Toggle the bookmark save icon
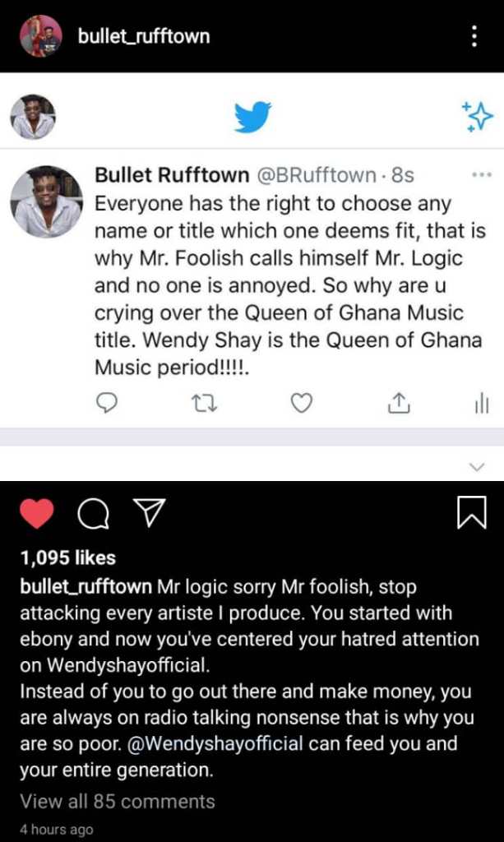504x842 pixels. [471, 514]
